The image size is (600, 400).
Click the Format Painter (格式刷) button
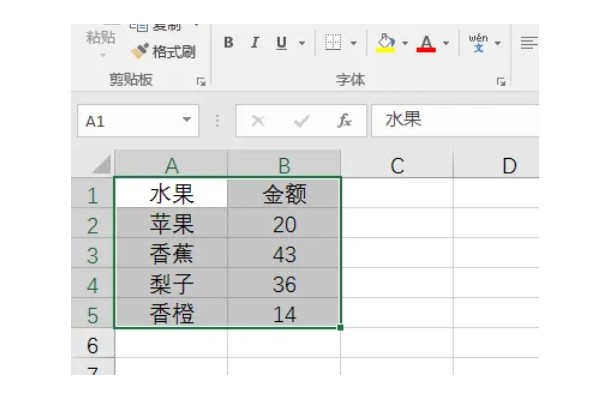coord(163,51)
